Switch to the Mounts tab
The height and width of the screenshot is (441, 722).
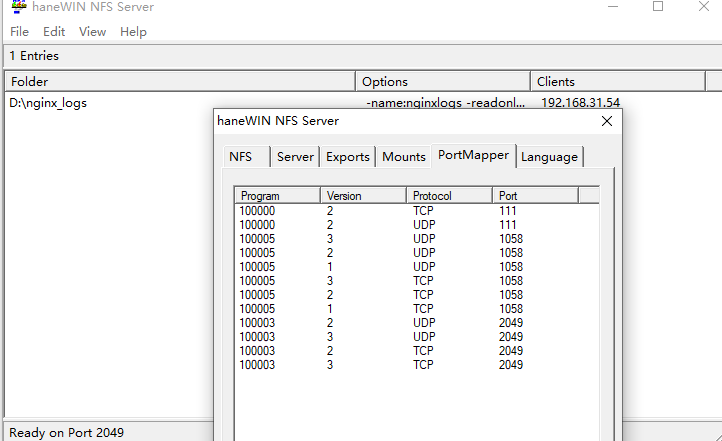click(x=403, y=157)
